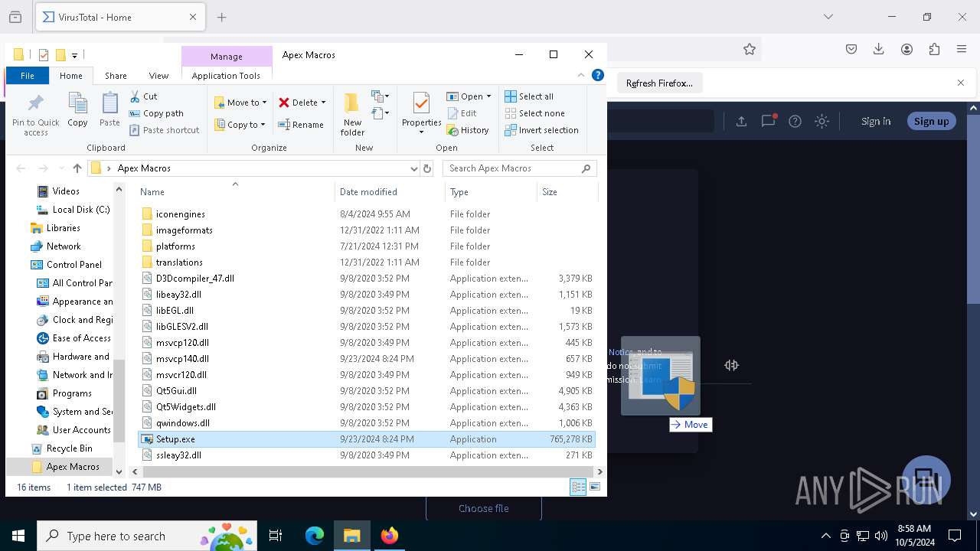Click the Refresh folder icon
980x551 pixels.
427,168
